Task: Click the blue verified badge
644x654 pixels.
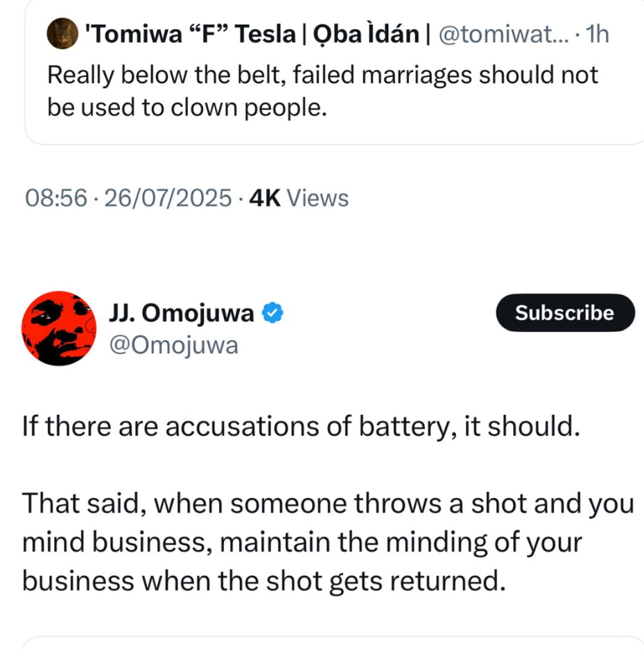Action: 272,314
